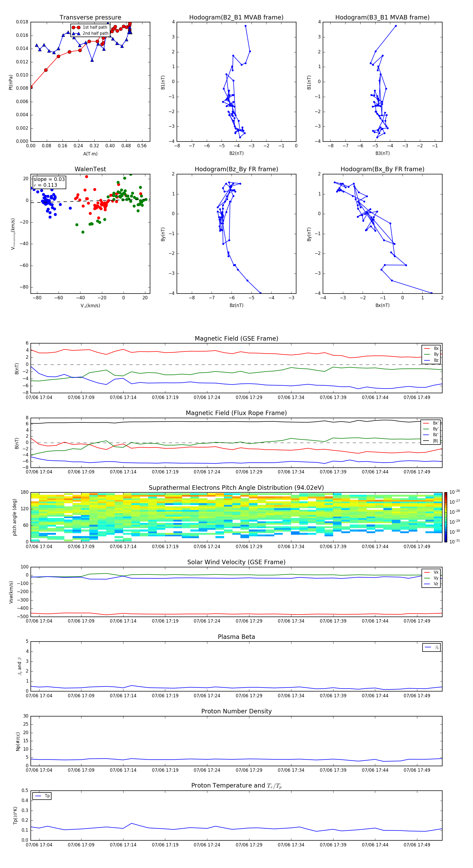Click '-500' tick on velocity y-axis
Viewport: 473px width, 868px height.
point(23,617)
